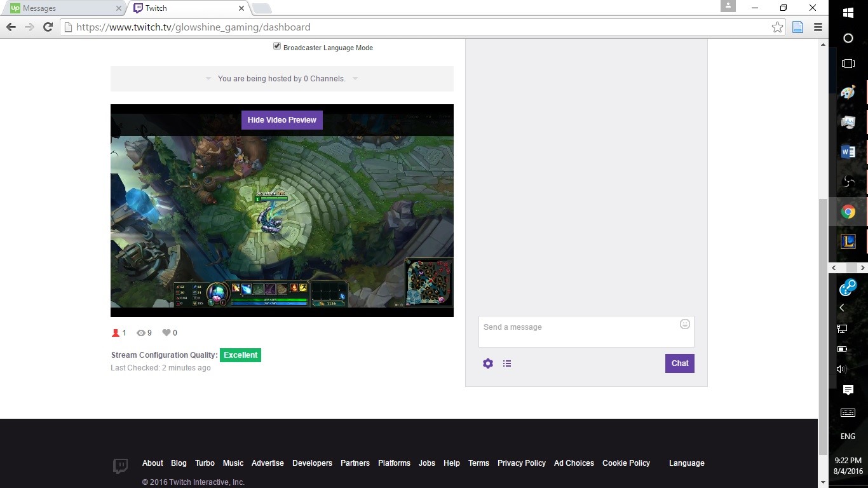Click the blue document extension icon

click(x=797, y=27)
